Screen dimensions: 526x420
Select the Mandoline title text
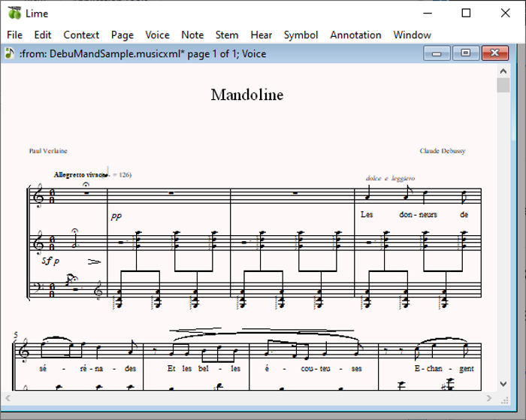[x=246, y=95]
